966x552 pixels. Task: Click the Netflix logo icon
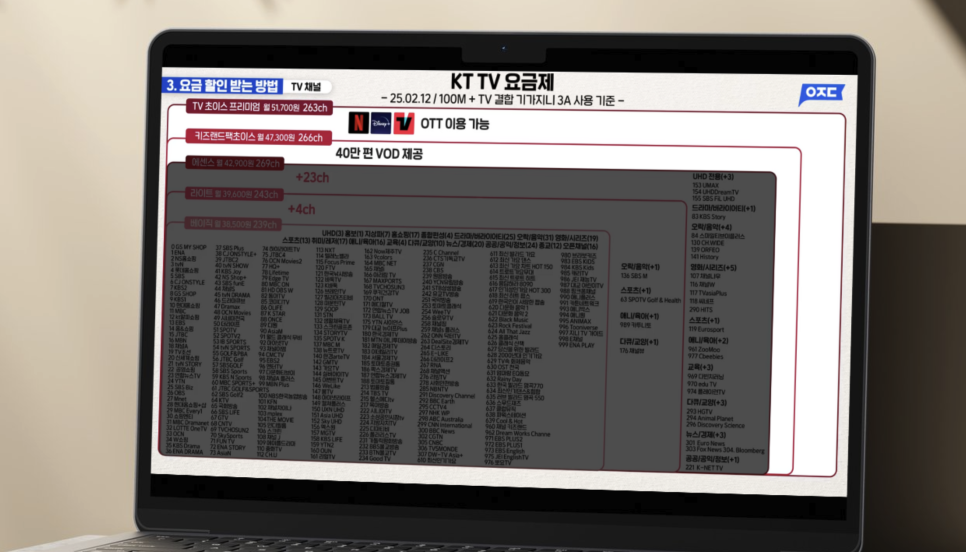[x=359, y=123]
